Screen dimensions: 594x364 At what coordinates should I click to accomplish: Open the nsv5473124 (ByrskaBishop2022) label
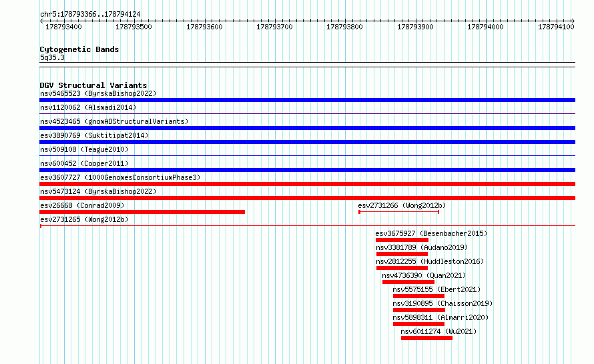pyautogui.click(x=98, y=191)
